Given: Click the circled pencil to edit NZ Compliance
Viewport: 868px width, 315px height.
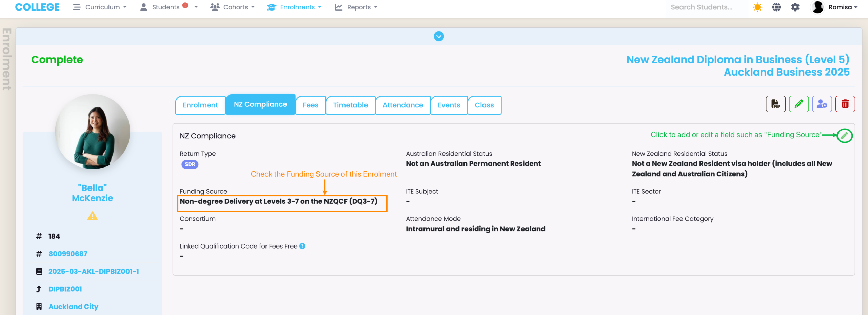Looking at the screenshot, I should coord(844,136).
